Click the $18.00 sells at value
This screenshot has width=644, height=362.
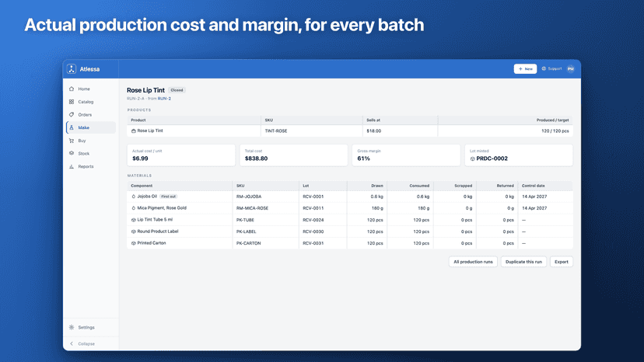pos(374,131)
